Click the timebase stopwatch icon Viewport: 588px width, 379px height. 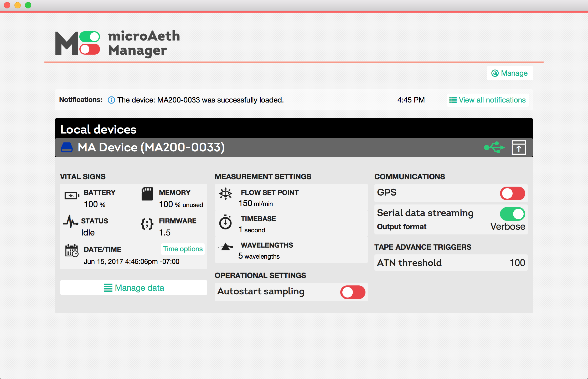click(225, 222)
